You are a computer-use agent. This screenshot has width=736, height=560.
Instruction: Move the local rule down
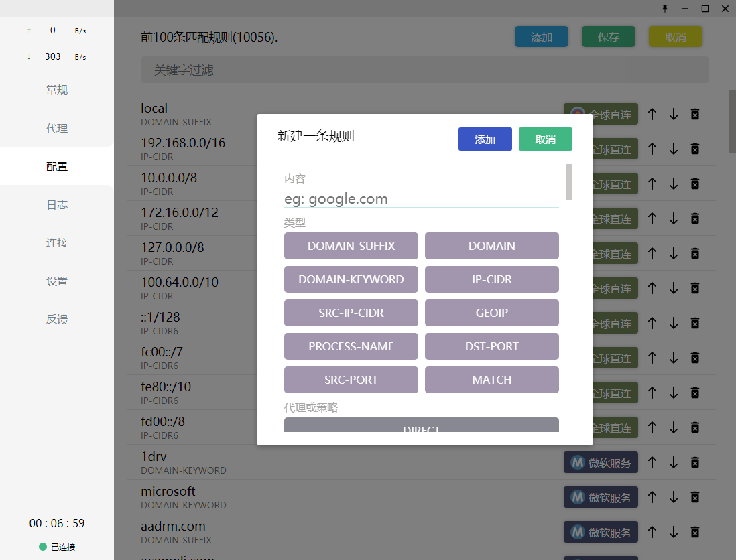(x=674, y=114)
